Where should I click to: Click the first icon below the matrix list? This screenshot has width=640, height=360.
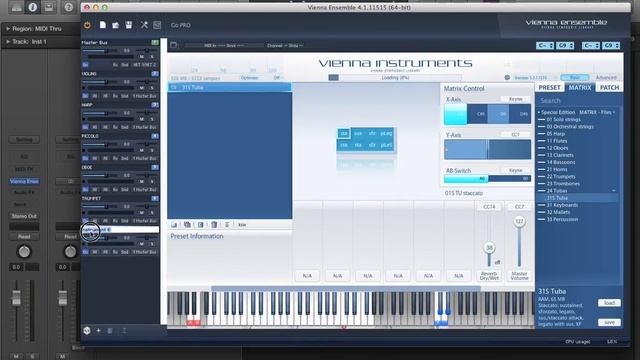pyautogui.click(x=174, y=224)
